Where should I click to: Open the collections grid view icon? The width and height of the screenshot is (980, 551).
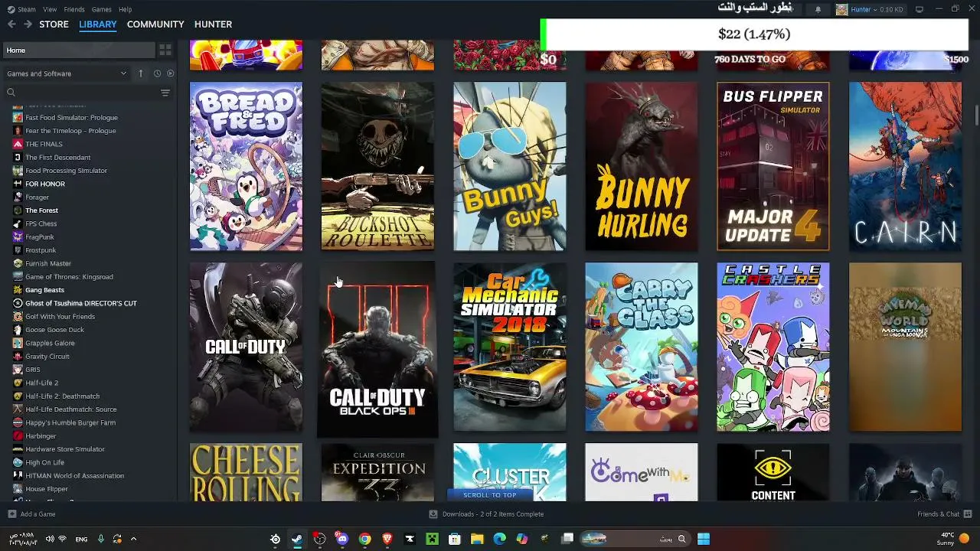[165, 51]
